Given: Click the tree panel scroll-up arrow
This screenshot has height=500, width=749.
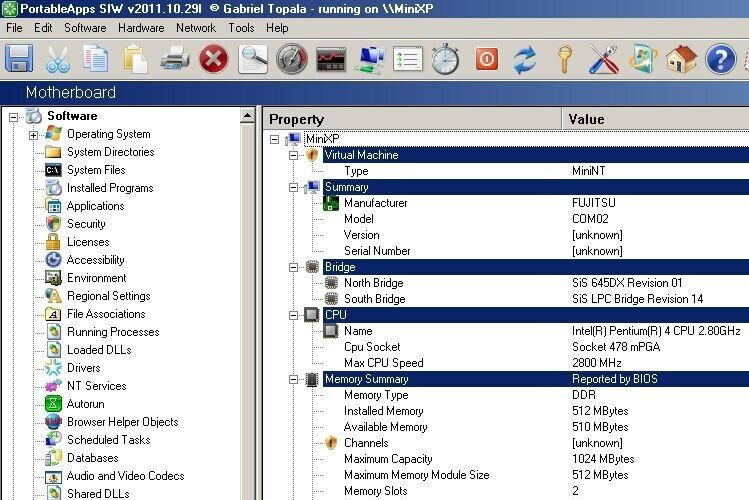Looking at the screenshot, I should coord(247,116).
